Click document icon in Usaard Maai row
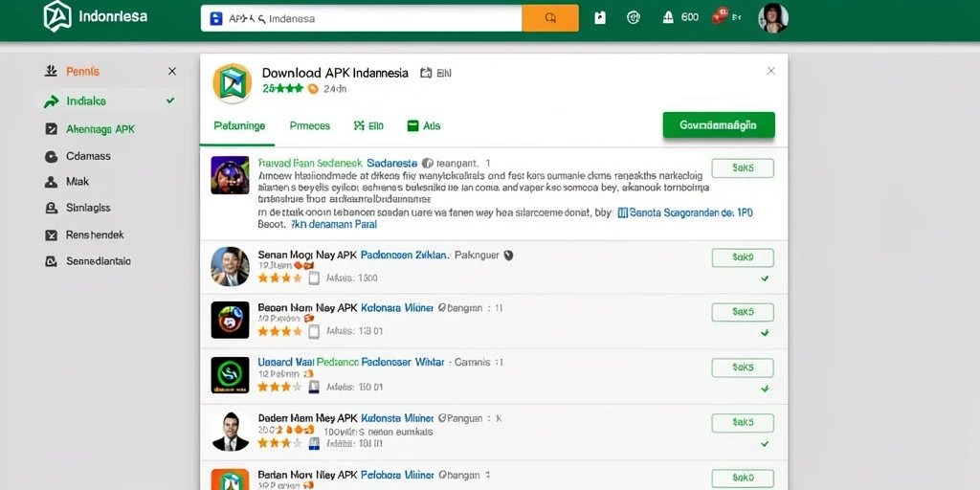 tap(314, 388)
